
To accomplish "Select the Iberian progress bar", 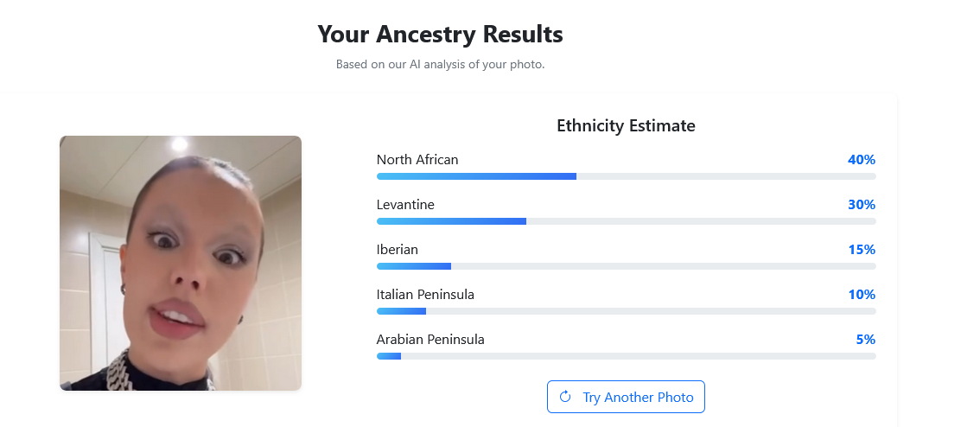I will (626, 266).
